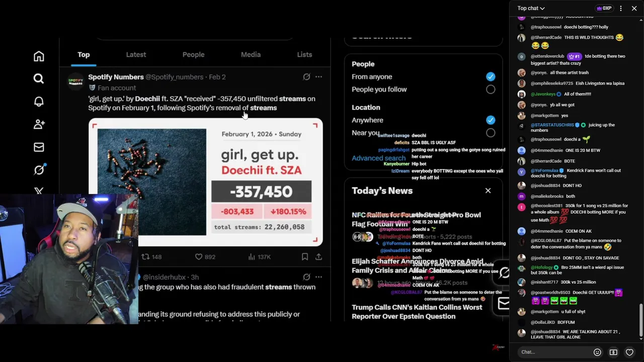This screenshot has height=362, width=644.
Task: Share the Spotify Numbers tweet
Action: (318, 257)
